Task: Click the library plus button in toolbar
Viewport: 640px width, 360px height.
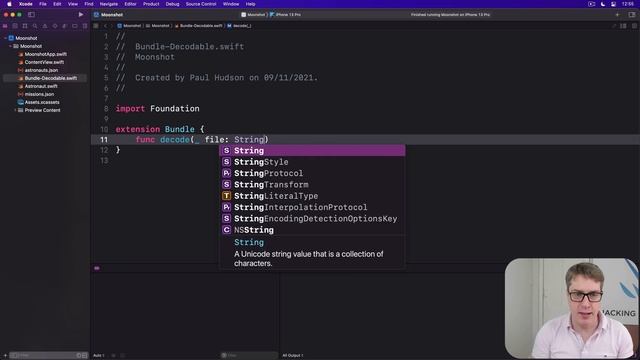Action: [617, 15]
